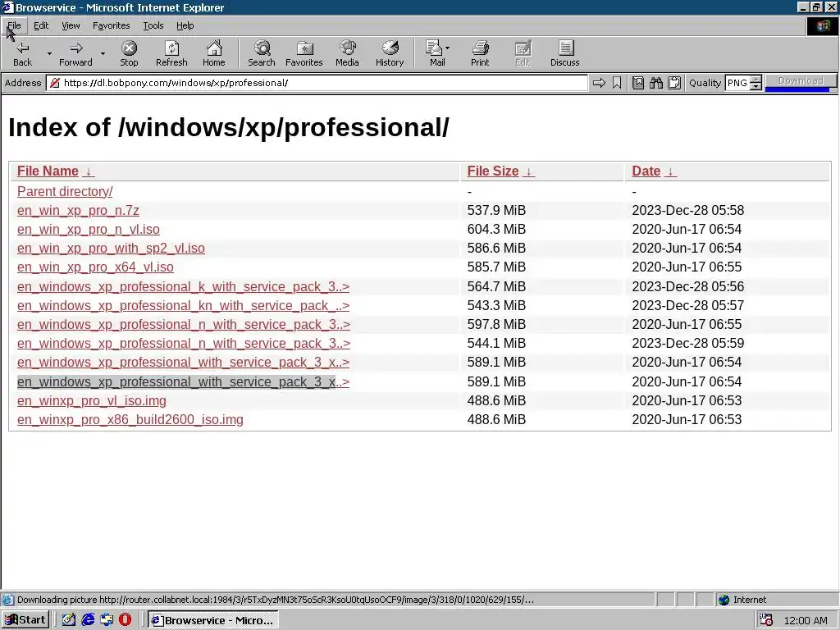This screenshot has width=840, height=630.
Task: Click the system tray scheduler icon beside the clock
Action: coord(767,620)
